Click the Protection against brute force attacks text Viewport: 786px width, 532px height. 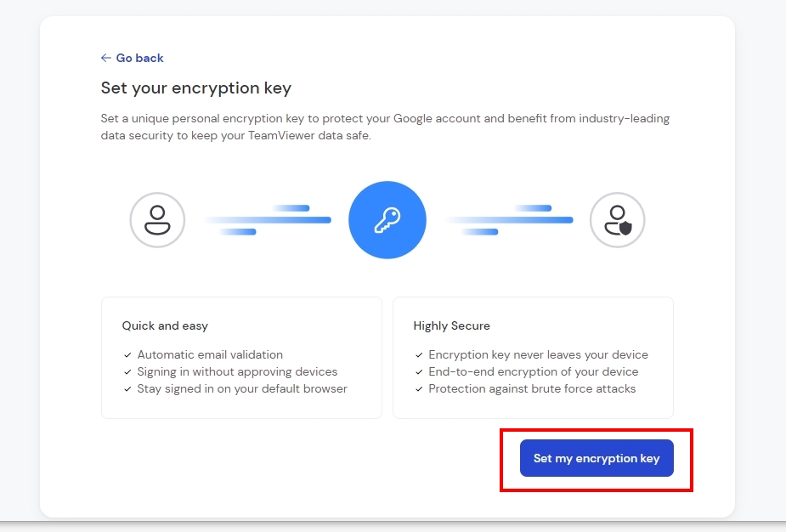coord(532,389)
